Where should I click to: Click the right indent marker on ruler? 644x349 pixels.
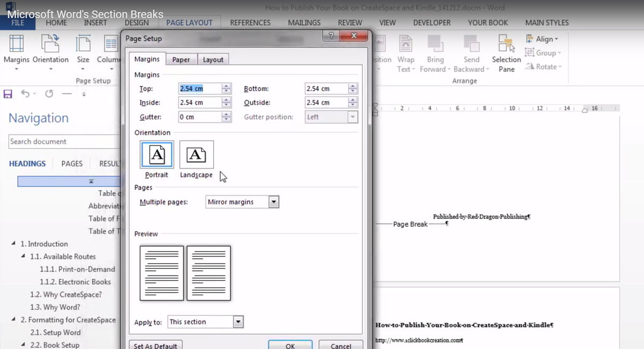(585, 109)
